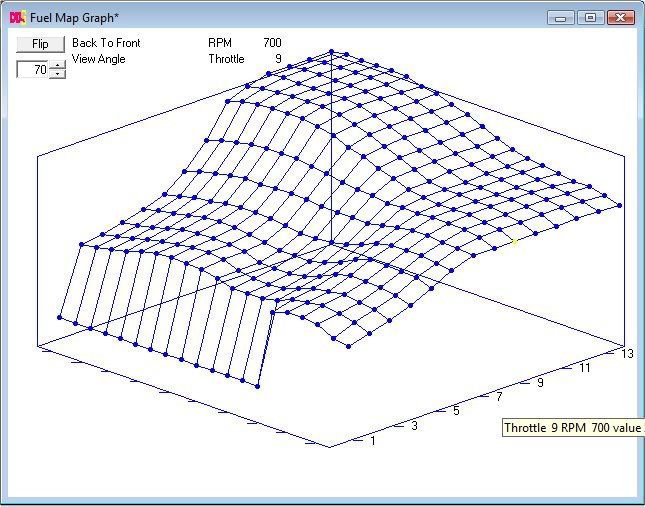Click the RPM value 700
The height and width of the screenshot is (507, 645).
[272, 43]
